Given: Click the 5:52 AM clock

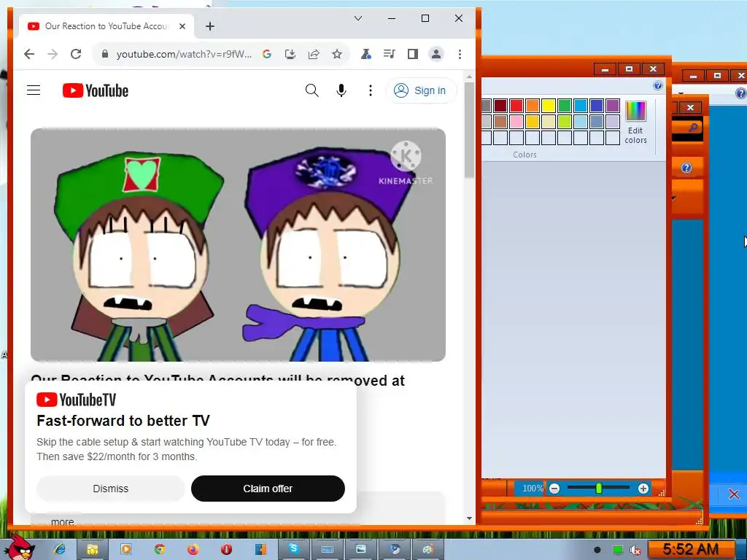Looking at the screenshot, I should click(x=690, y=550).
